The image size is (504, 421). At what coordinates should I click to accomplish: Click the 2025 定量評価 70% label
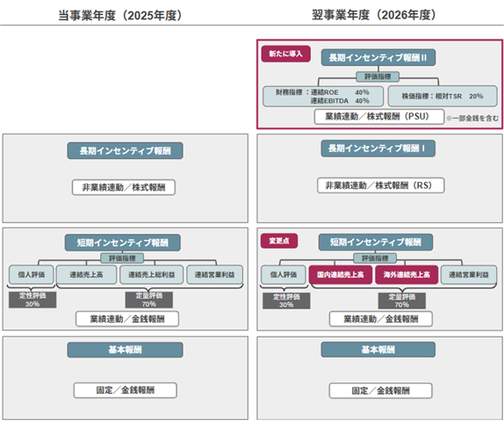coord(148,300)
